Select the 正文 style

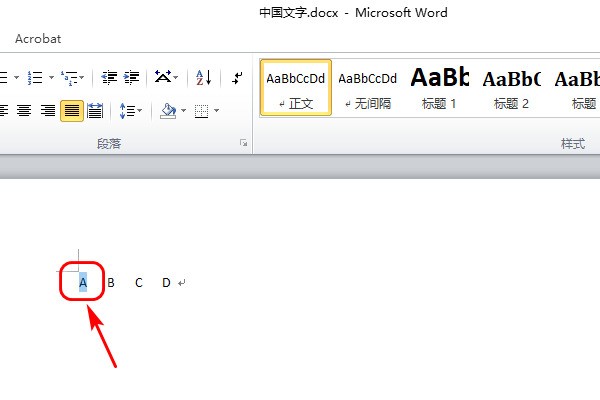tap(296, 88)
